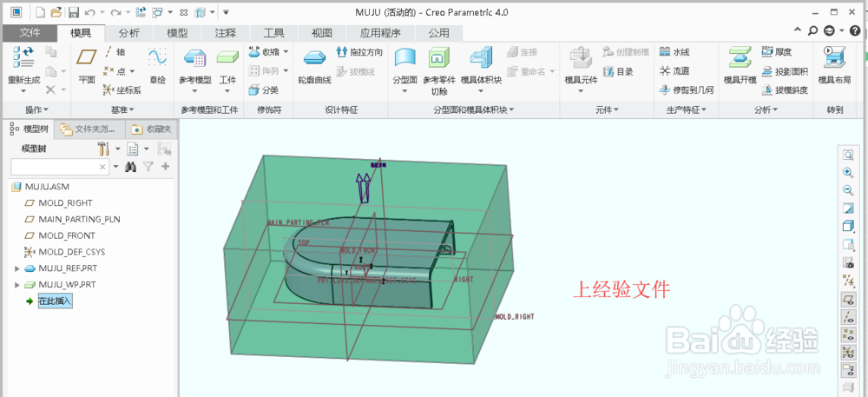Click 投影面积 projected area analysis

(785, 71)
